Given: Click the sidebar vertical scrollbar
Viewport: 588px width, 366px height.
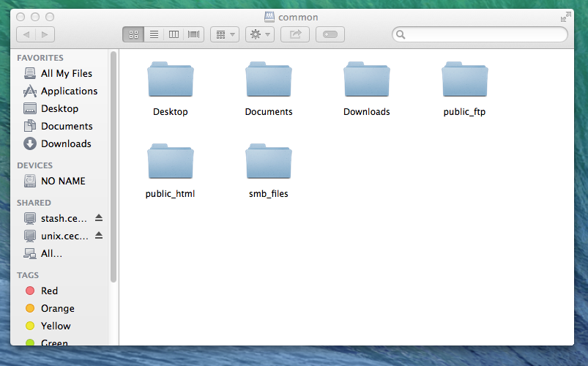Looking at the screenshot, I should click(113, 167).
